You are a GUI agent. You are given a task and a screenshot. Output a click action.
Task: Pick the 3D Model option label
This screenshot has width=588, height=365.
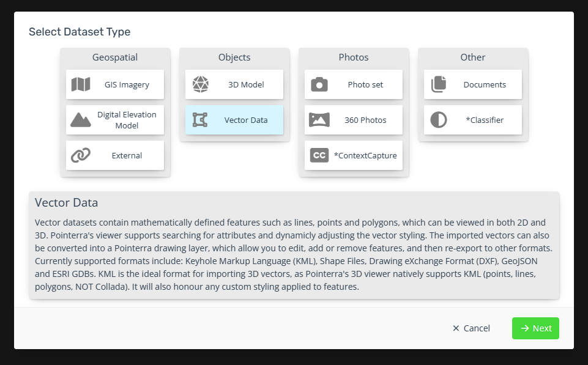click(x=246, y=85)
